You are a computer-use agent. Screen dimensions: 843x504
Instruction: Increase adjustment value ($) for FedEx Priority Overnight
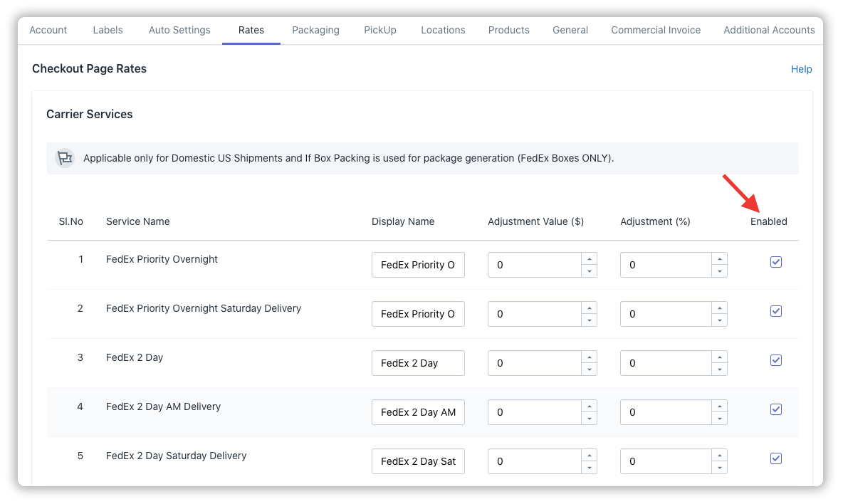(590, 259)
